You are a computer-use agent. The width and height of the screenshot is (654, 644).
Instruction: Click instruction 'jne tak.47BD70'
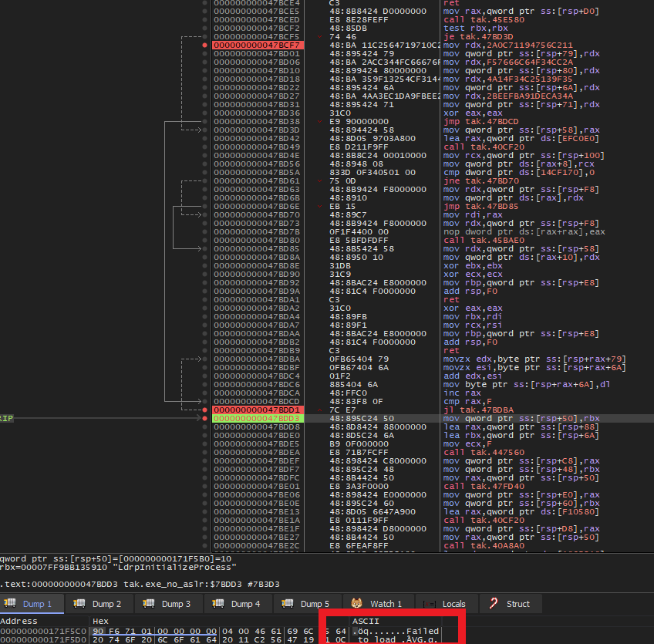pos(480,181)
